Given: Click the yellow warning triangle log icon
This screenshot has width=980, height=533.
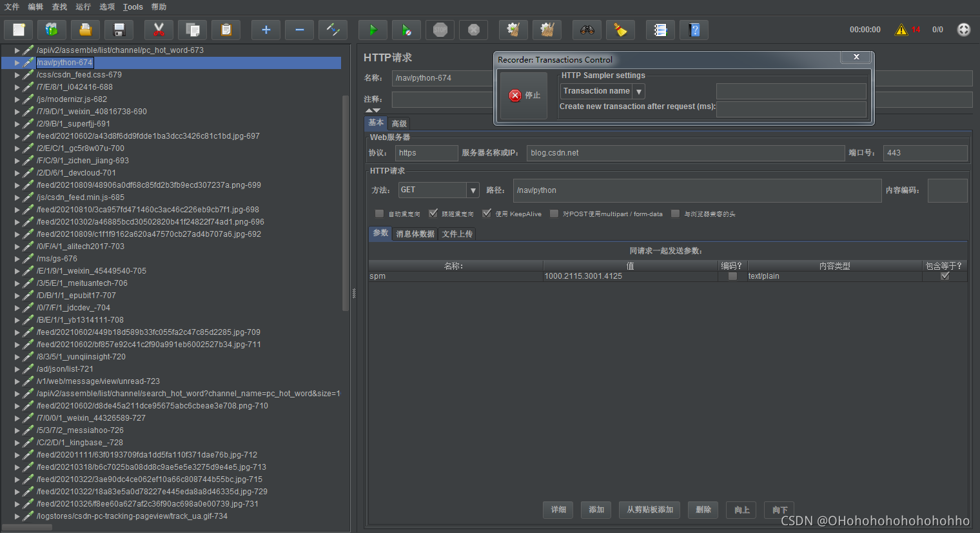Looking at the screenshot, I should [x=901, y=30].
